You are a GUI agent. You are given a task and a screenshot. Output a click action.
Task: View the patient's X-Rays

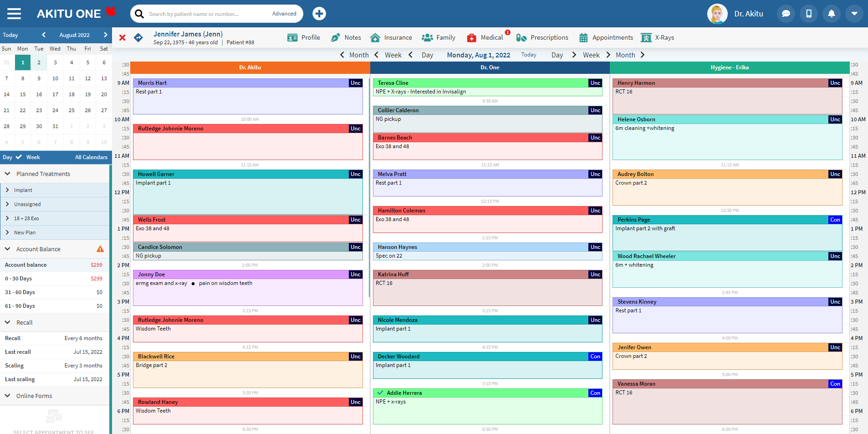[658, 37]
